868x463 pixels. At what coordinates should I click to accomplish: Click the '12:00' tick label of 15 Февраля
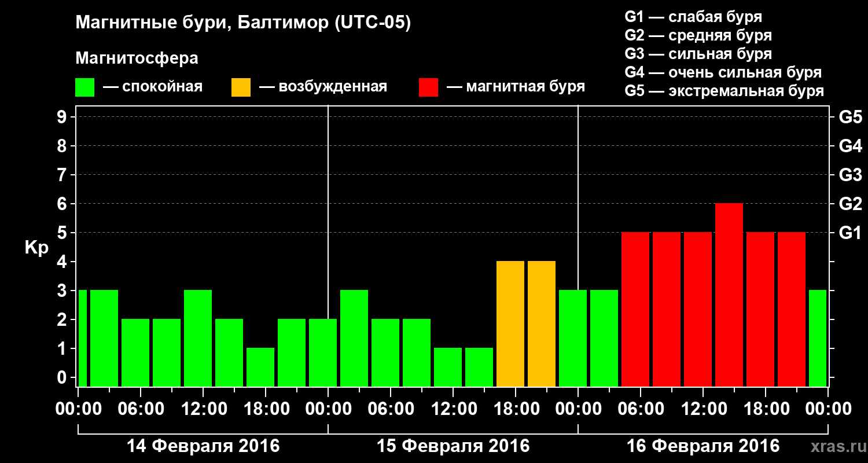453,409
